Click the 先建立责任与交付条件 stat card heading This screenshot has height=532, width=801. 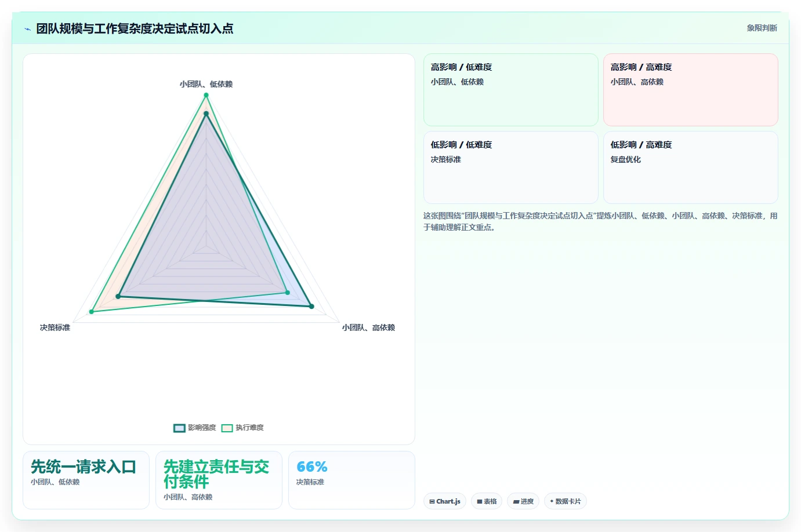pyautogui.click(x=216, y=474)
